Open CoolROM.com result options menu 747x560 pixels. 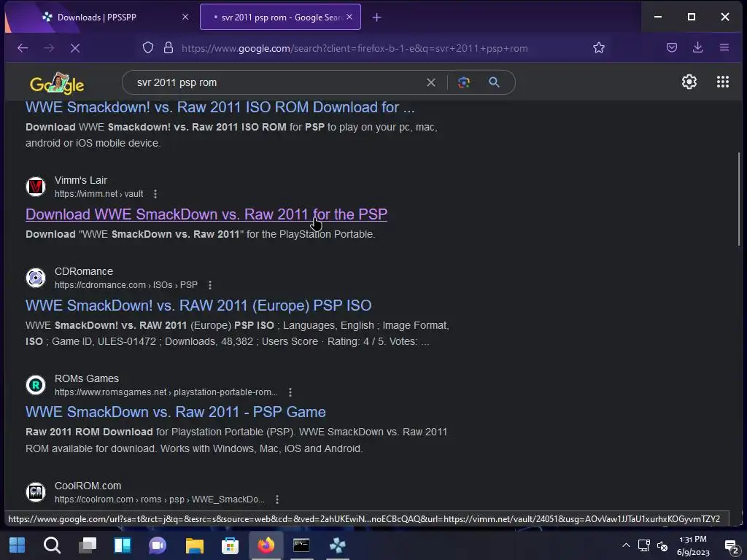click(x=277, y=499)
